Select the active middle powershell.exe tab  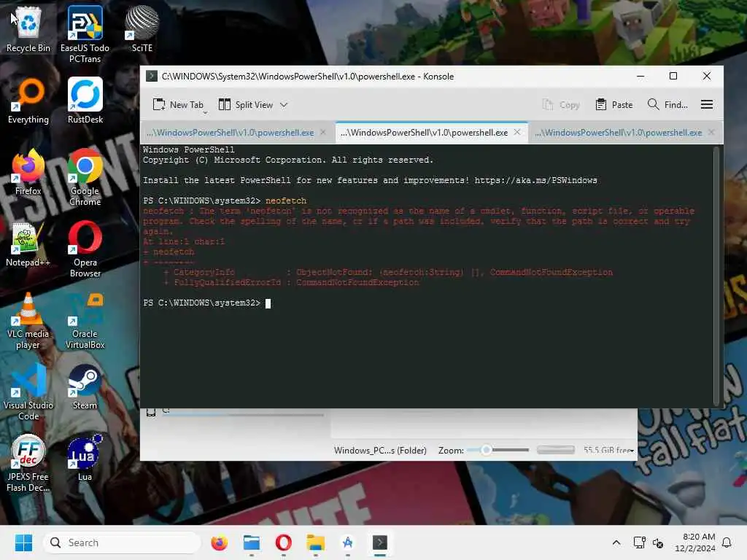[424, 133]
